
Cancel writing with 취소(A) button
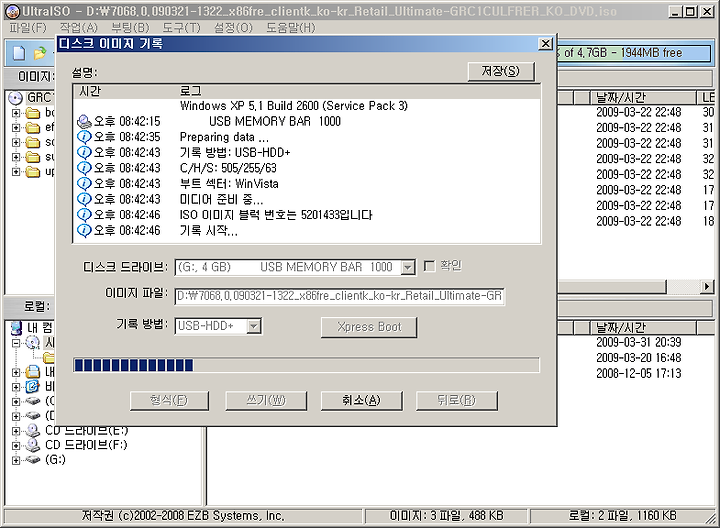(361, 400)
